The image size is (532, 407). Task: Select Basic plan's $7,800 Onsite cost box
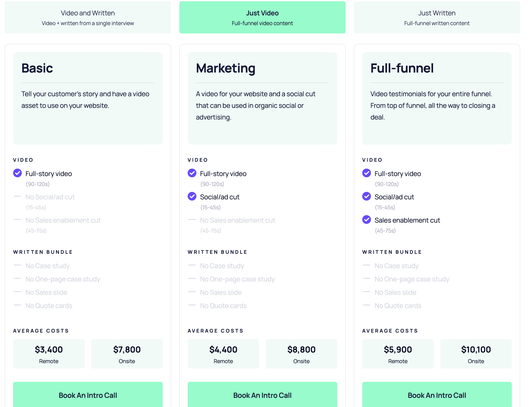point(127,353)
